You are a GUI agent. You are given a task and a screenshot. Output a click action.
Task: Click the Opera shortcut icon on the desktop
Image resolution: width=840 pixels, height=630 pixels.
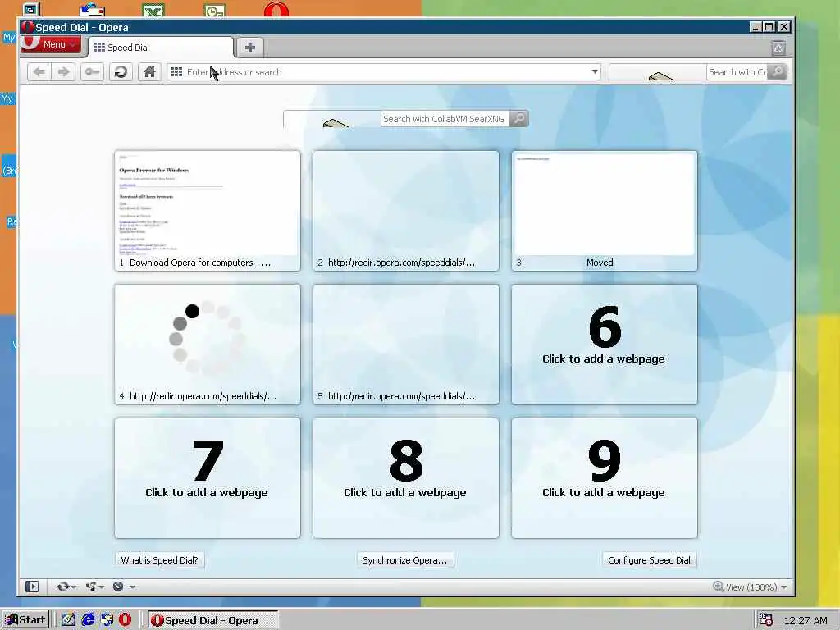tap(276, 9)
